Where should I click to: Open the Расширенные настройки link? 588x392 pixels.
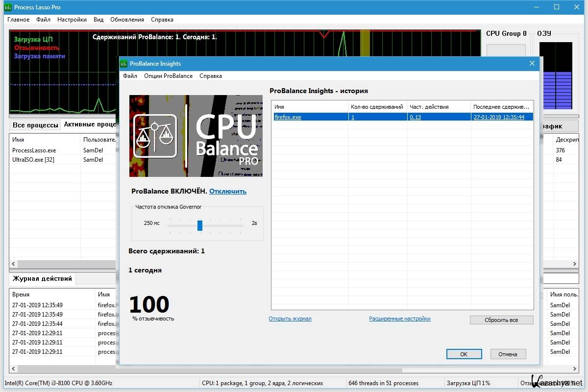pos(399,318)
